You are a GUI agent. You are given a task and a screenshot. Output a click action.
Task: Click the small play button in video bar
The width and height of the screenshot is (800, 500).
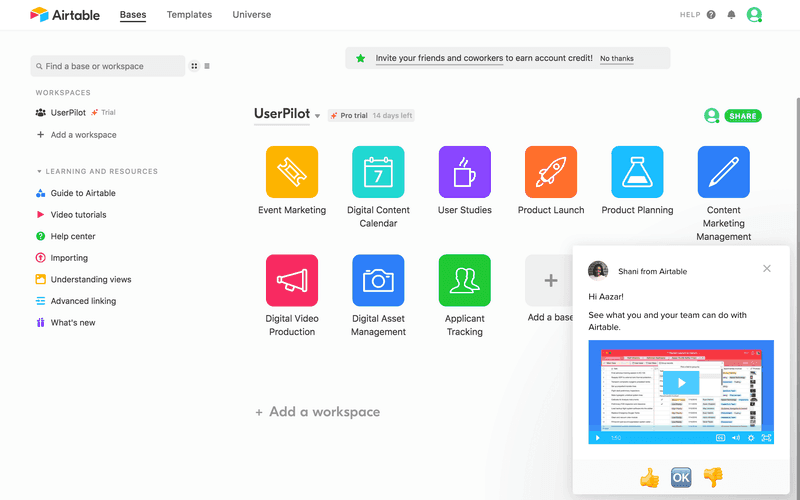pos(597,438)
